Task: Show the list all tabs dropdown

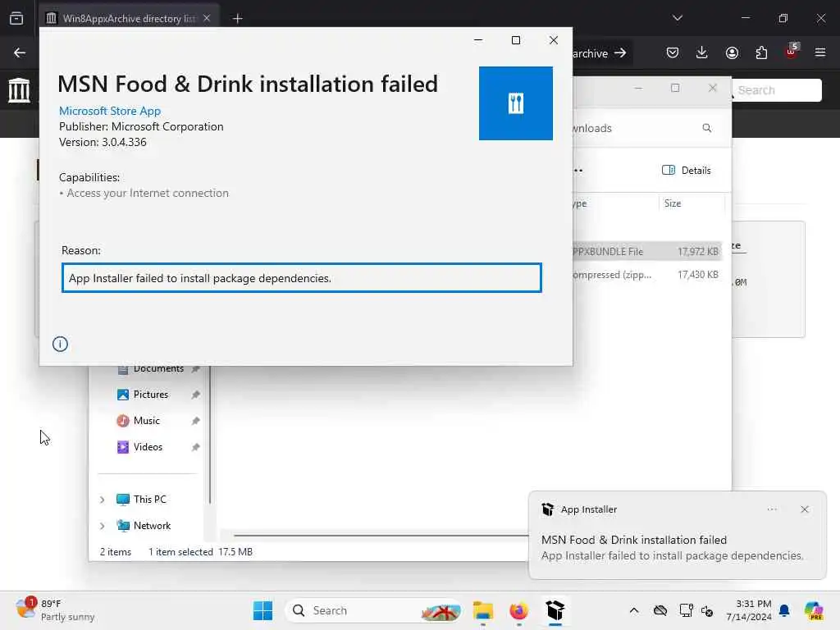Action: coord(677,18)
